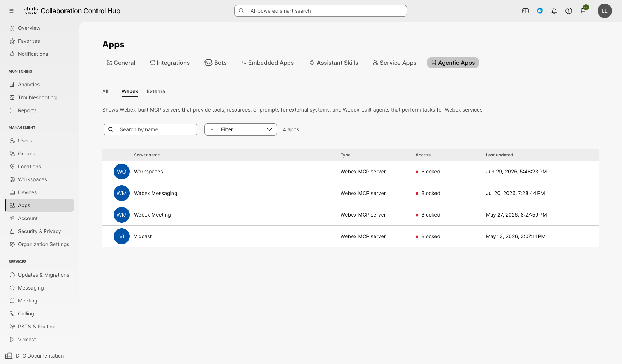Open Account in the sidebar
The image size is (622, 364).
40,218
